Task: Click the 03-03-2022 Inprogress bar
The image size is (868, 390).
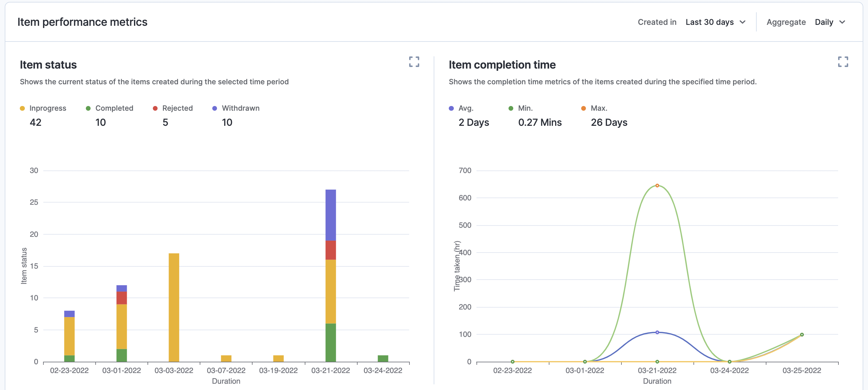Action: coord(174,307)
